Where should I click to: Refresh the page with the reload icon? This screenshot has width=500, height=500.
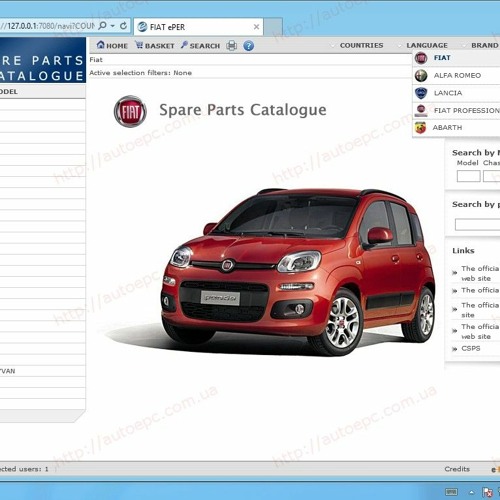[x=123, y=26]
